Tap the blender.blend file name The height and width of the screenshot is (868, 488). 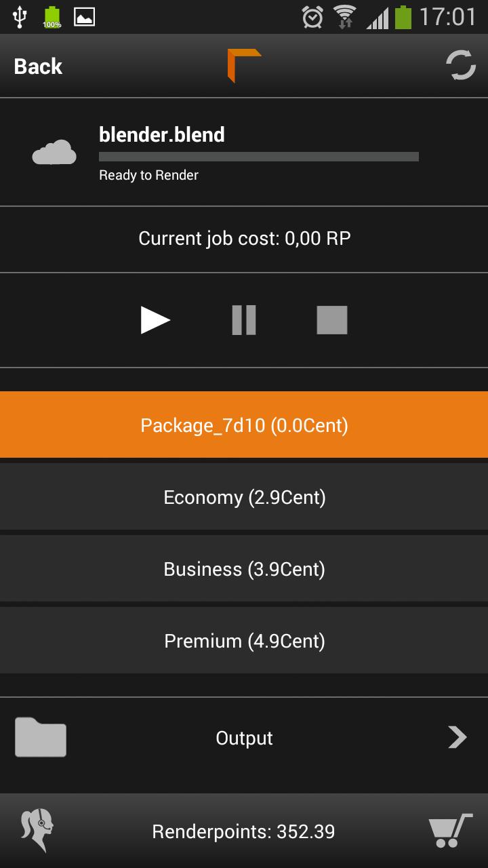coord(162,134)
